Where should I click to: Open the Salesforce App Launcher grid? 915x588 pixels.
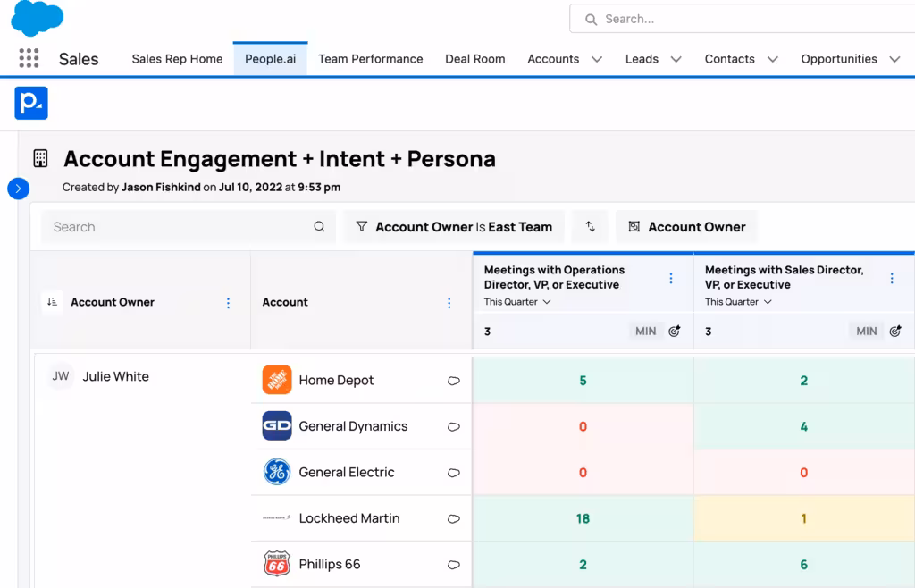click(x=29, y=58)
